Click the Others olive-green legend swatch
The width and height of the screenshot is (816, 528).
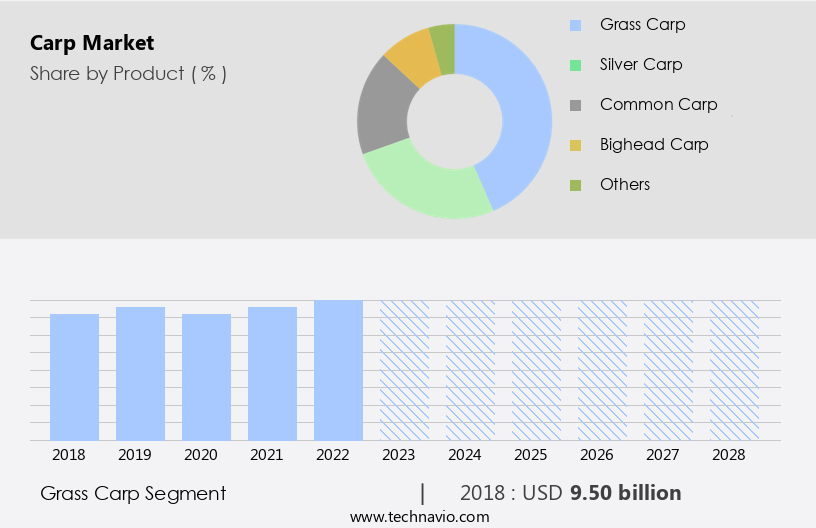point(575,185)
